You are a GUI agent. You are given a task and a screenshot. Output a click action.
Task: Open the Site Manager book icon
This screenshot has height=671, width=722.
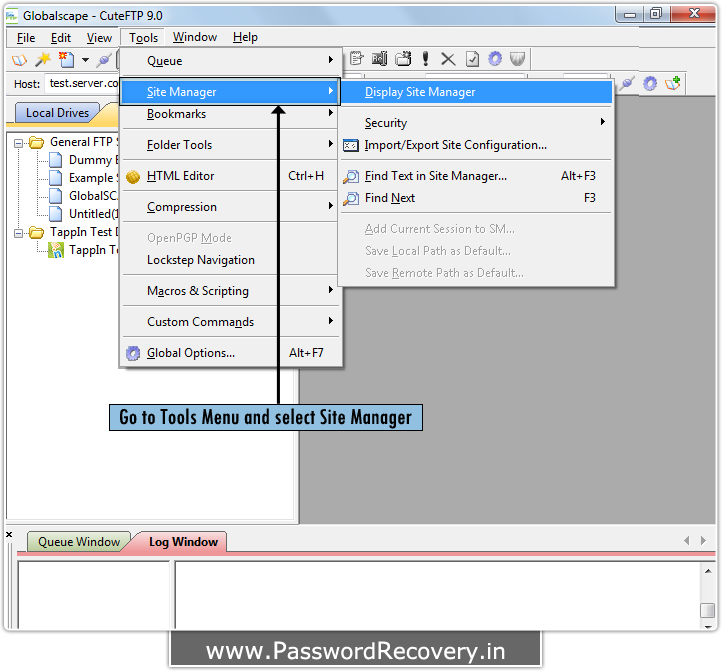[x=19, y=60]
